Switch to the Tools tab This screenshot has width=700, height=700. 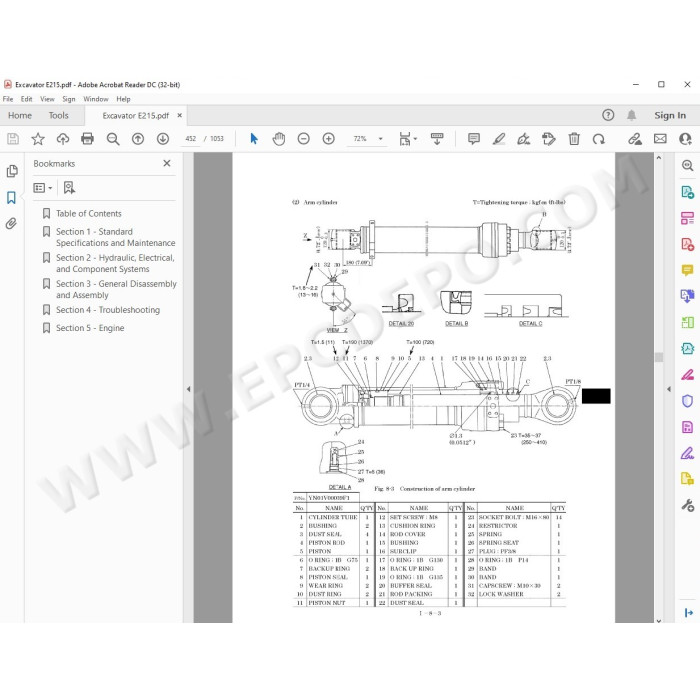[x=58, y=116]
